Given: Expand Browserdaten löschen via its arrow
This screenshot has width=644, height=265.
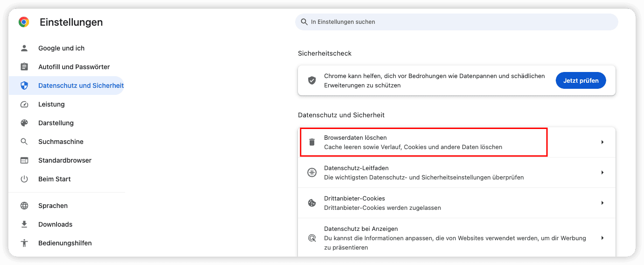Looking at the screenshot, I should pyautogui.click(x=602, y=142).
